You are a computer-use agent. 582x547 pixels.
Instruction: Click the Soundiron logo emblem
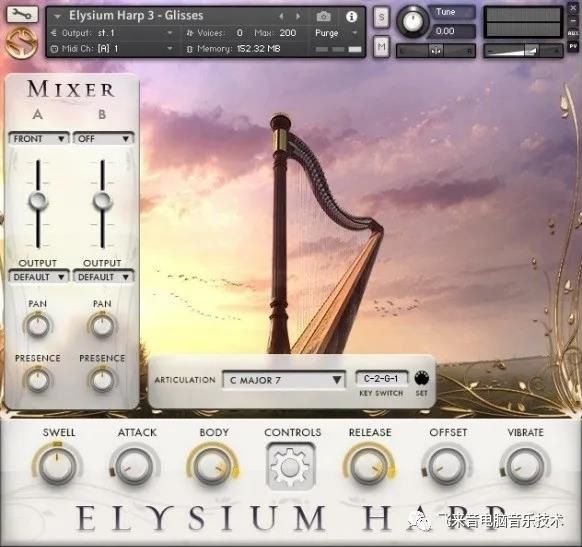coord(22,44)
